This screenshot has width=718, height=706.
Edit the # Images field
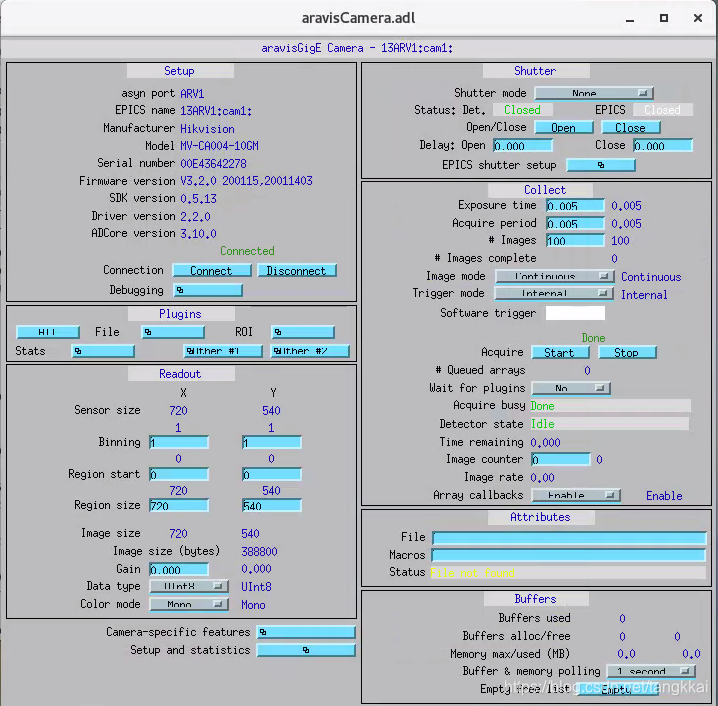coord(575,241)
